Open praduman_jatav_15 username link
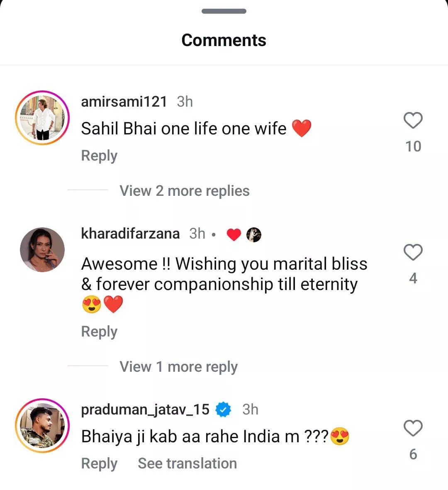Image resolution: width=448 pixels, height=490 pixels. point(145,410)
